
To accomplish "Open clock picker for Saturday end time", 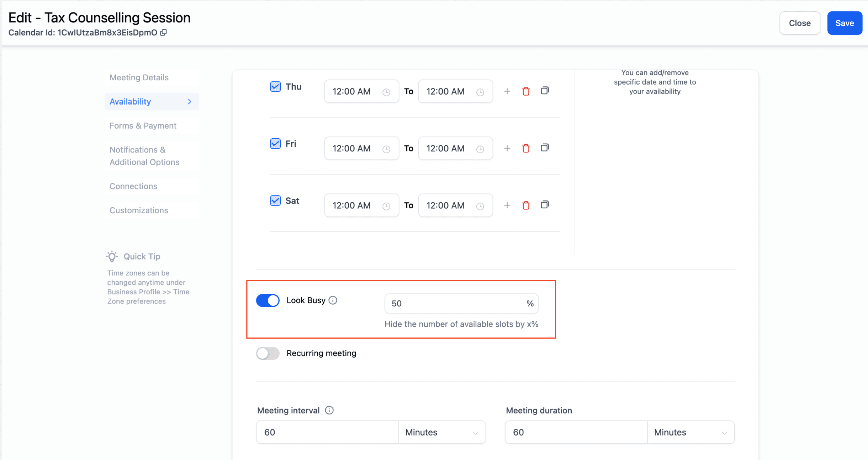I will 480,206.
